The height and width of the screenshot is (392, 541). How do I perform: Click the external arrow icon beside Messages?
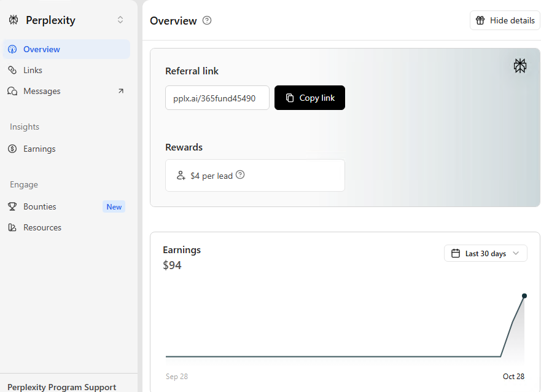coord(120,91)
